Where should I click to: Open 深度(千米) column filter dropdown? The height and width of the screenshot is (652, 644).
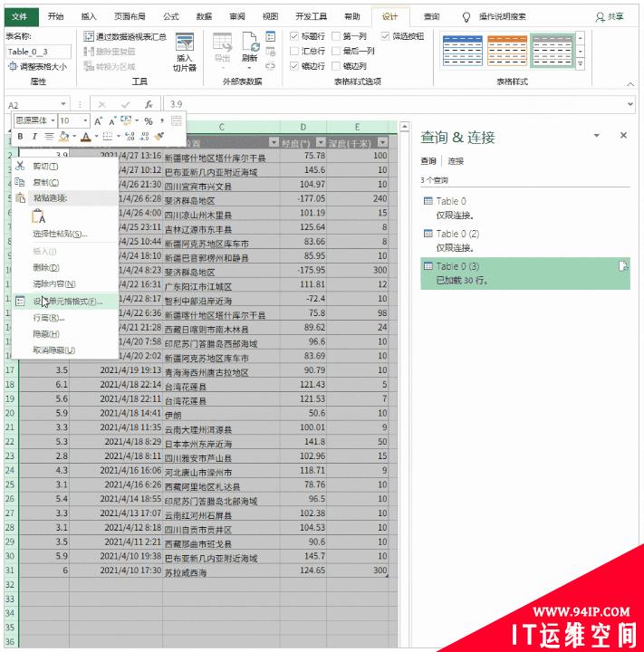[x=383, y=143]
